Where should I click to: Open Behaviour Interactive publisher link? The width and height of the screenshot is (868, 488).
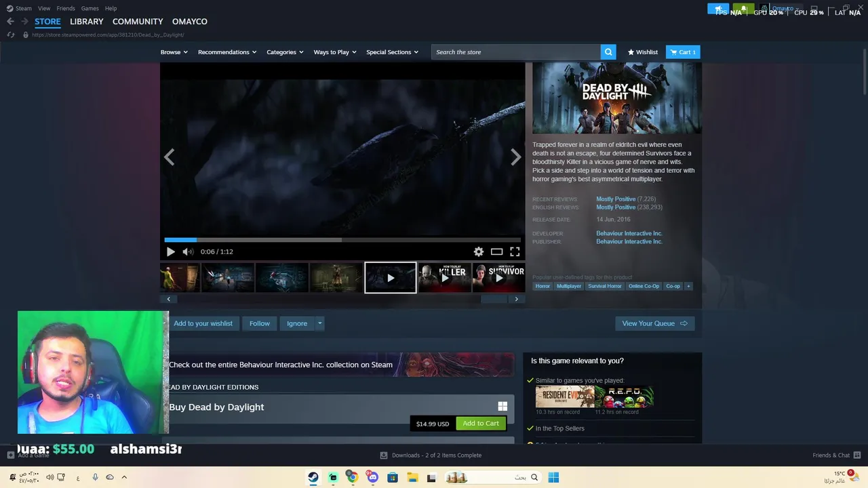[629, 241]
